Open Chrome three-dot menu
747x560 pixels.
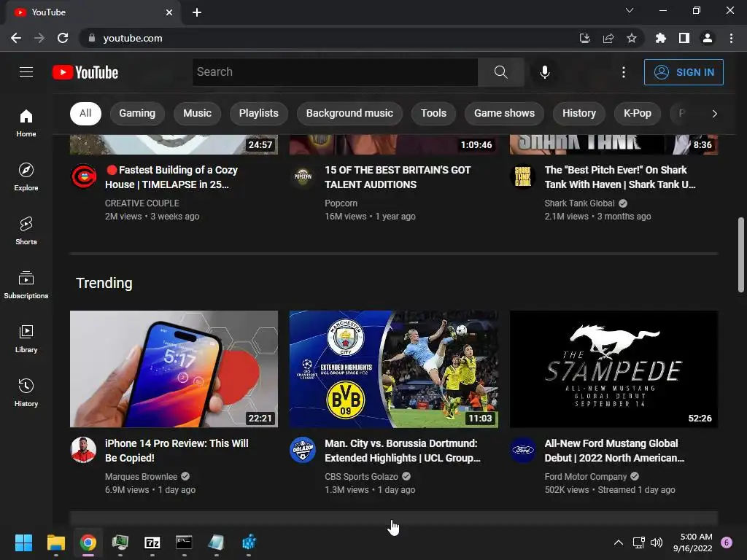(x=731, y=38)
